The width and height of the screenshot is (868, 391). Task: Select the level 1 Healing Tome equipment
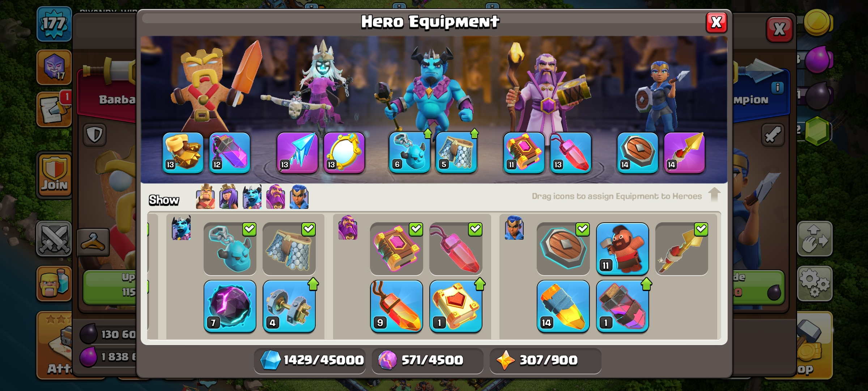pos(456,306)
